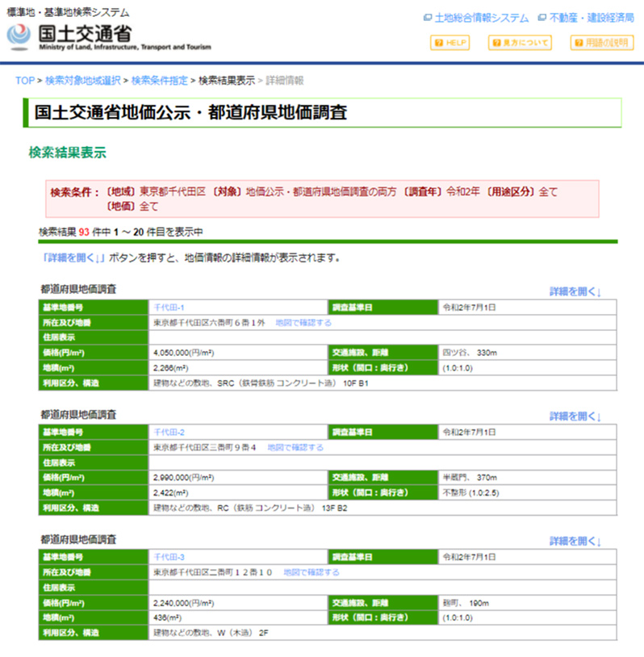
Task: Go to TOP in breadcrumb
Action: point(24,81)
